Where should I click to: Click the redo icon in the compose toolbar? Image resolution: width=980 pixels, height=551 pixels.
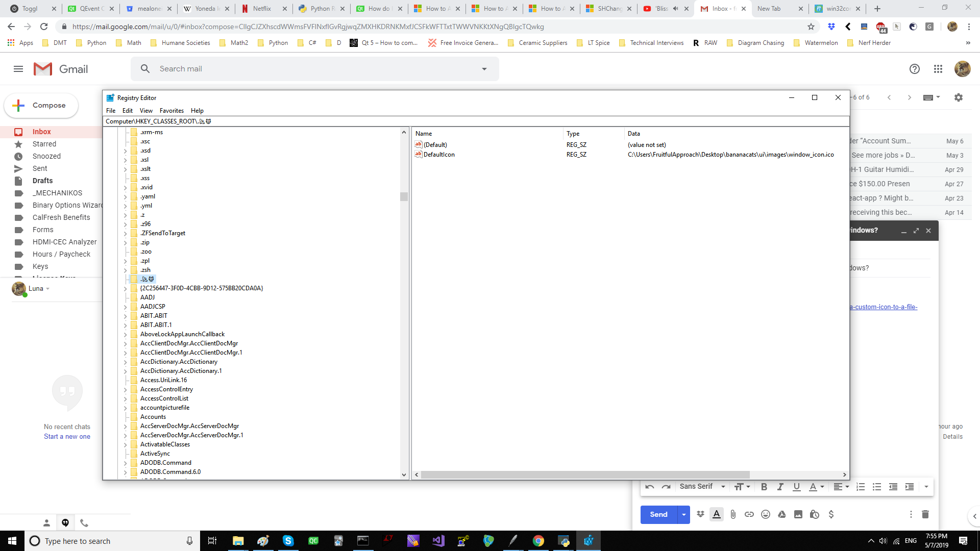(666, 487)
